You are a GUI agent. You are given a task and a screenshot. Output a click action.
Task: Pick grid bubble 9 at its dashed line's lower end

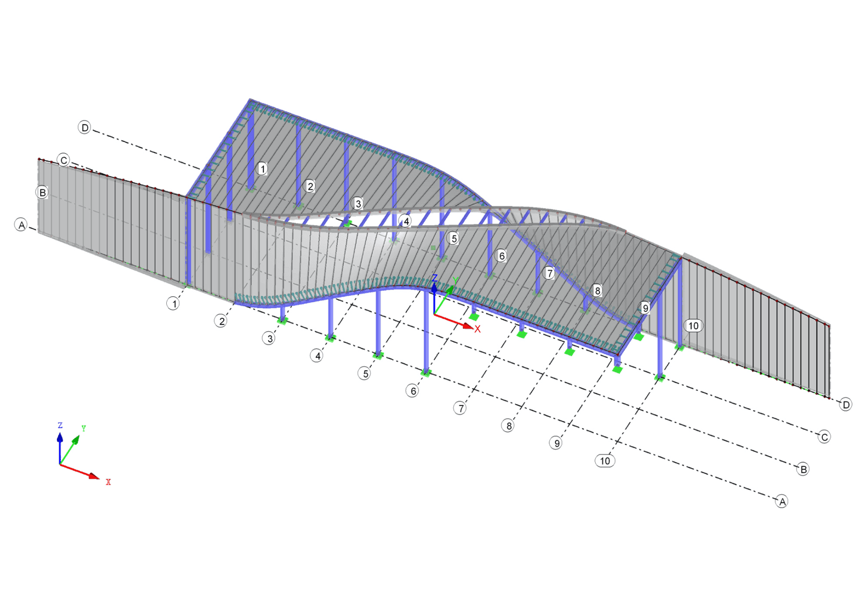556,443
